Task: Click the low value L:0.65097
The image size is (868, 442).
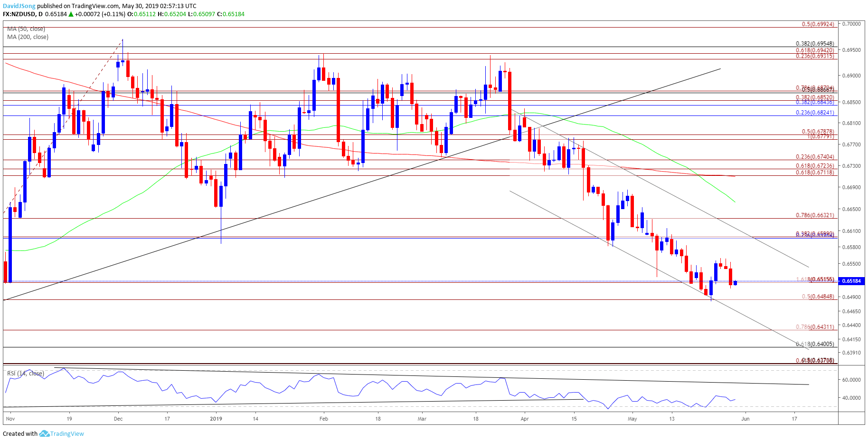Action: 202,14
